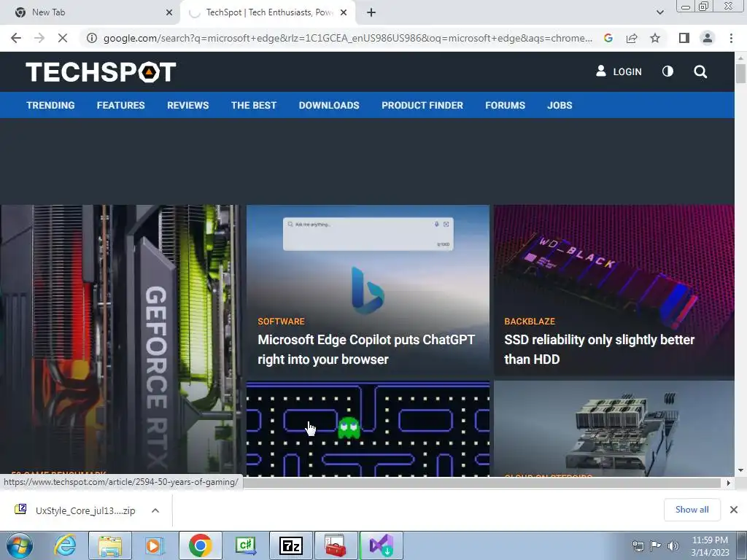Open Windows Media Player taskbar icon
The height and width of the screenshot is (560, 747).
pos(155,545)
